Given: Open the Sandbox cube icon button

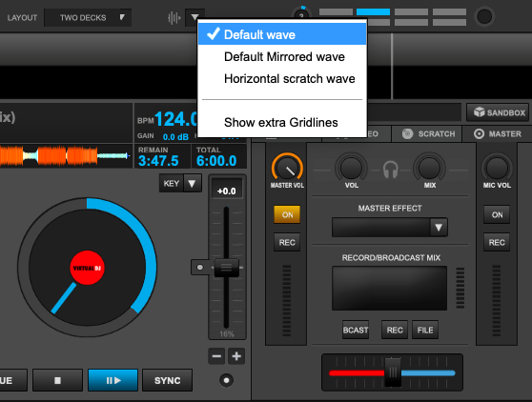Looking at the screenshot, I should [x=498, y=112].
